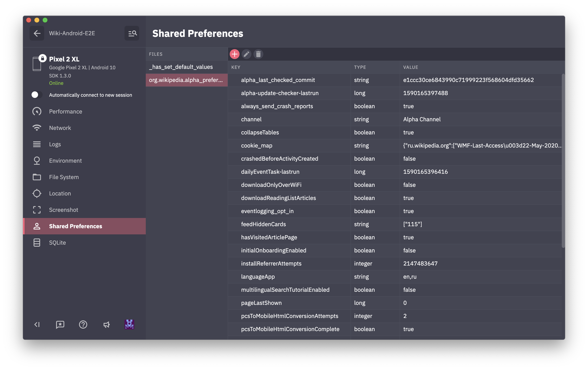Toggle always_send_crash_reports boolean value
Screen dimensions: 588x370
click(408, 106)
